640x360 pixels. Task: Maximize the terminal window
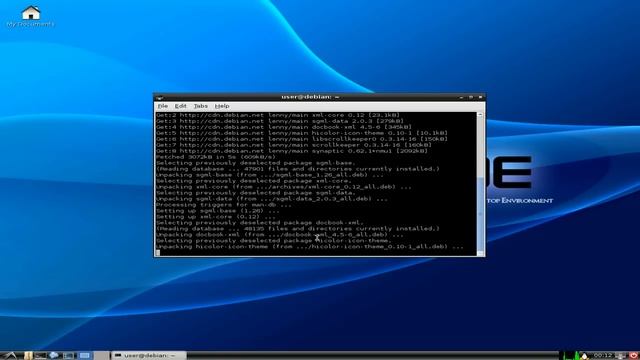(x=471, y=97)
